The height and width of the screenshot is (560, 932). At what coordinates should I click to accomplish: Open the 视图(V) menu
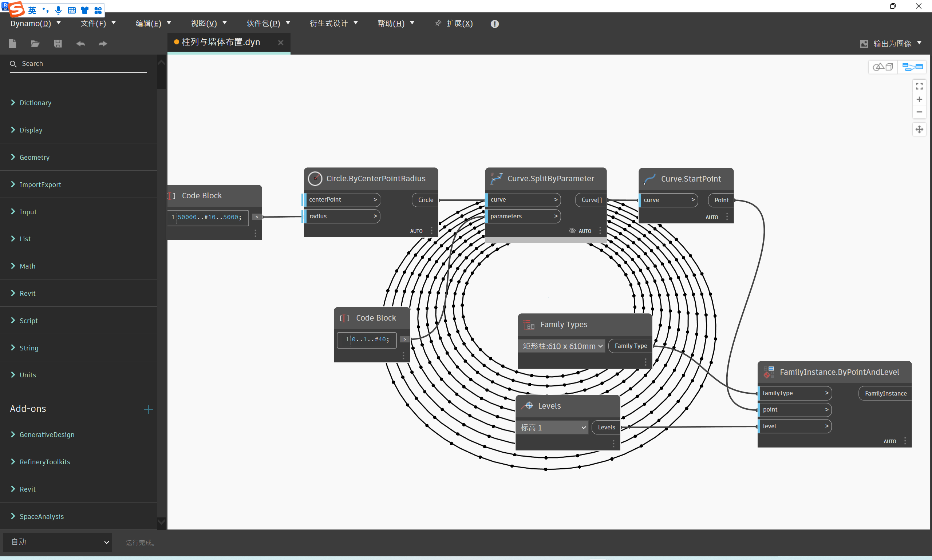tap(209, 23)
